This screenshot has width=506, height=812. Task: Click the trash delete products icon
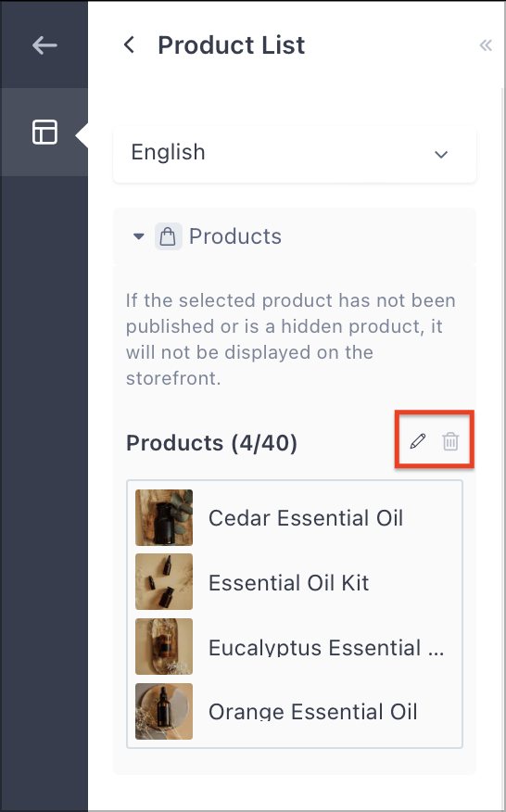pos(450,442)
